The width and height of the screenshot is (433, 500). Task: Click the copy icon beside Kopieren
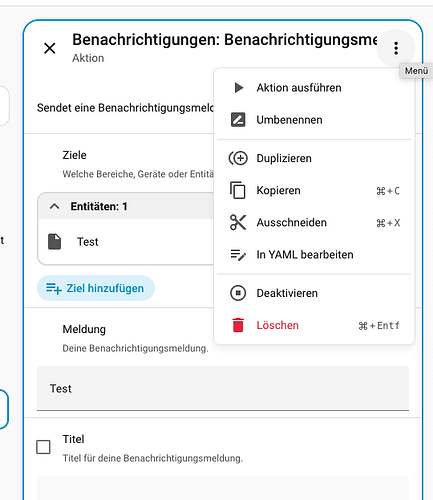pyautogui.click(x=238, y=190)
